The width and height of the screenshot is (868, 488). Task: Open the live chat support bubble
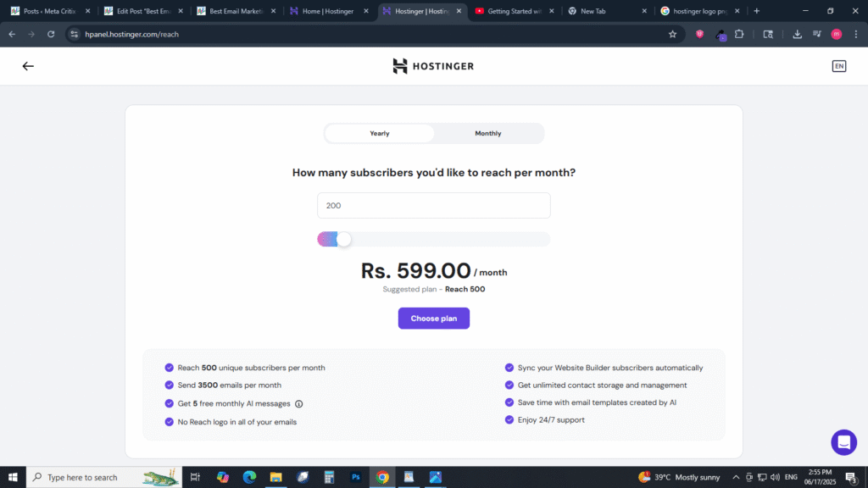(x=843, y=442)
